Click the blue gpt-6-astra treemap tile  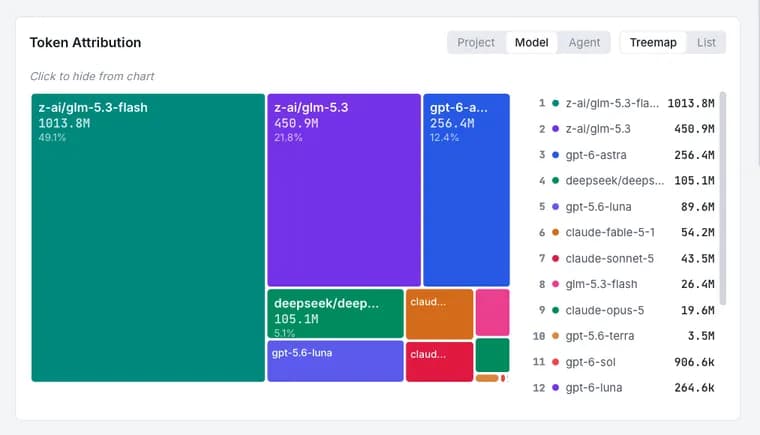pos(466,190)
